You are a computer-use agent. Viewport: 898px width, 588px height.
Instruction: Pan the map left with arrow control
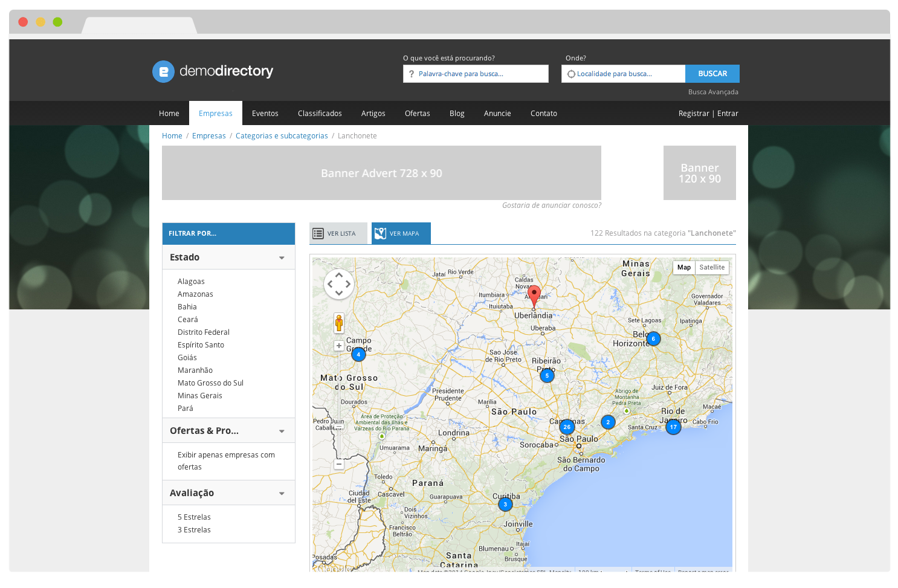click(x=330, y=284)
